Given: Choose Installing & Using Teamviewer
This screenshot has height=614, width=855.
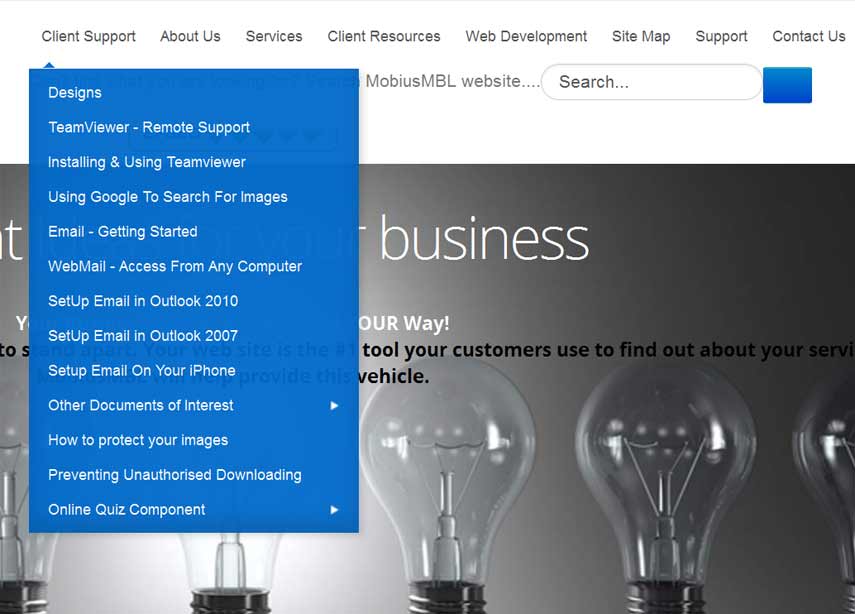Looking at the screenshot, I should click(x=147, y=162).
